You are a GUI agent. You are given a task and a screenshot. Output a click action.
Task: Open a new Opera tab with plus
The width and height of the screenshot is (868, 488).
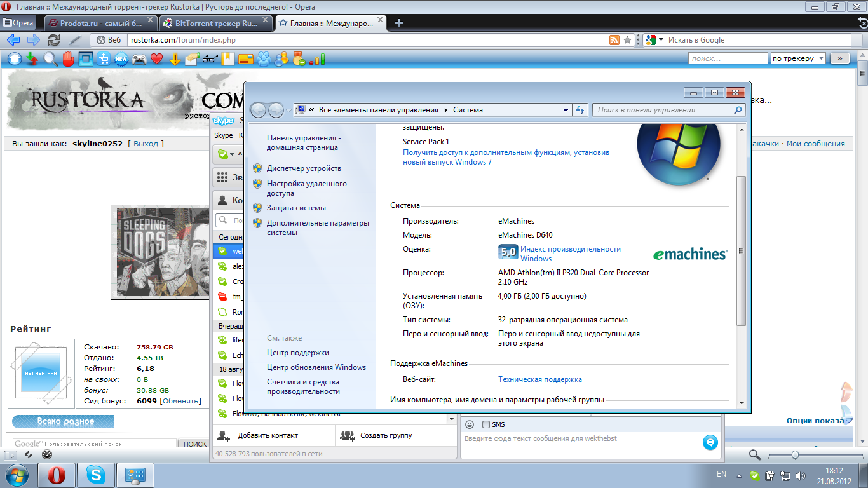tap(399, 23)
